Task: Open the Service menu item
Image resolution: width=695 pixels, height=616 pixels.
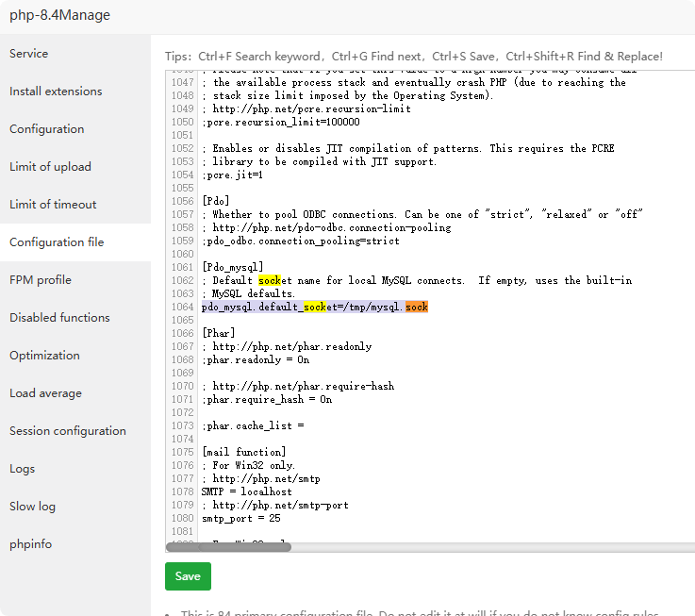Action: 29,54
